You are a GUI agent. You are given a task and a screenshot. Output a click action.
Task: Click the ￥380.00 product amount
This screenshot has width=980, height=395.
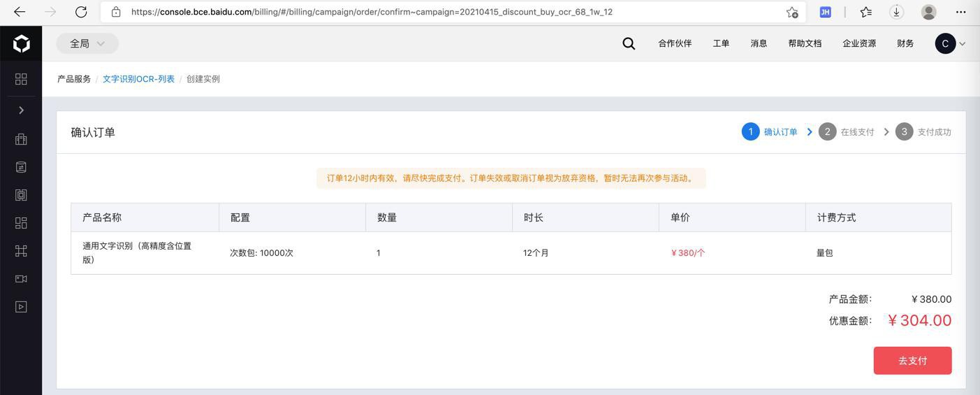point(931,299)
